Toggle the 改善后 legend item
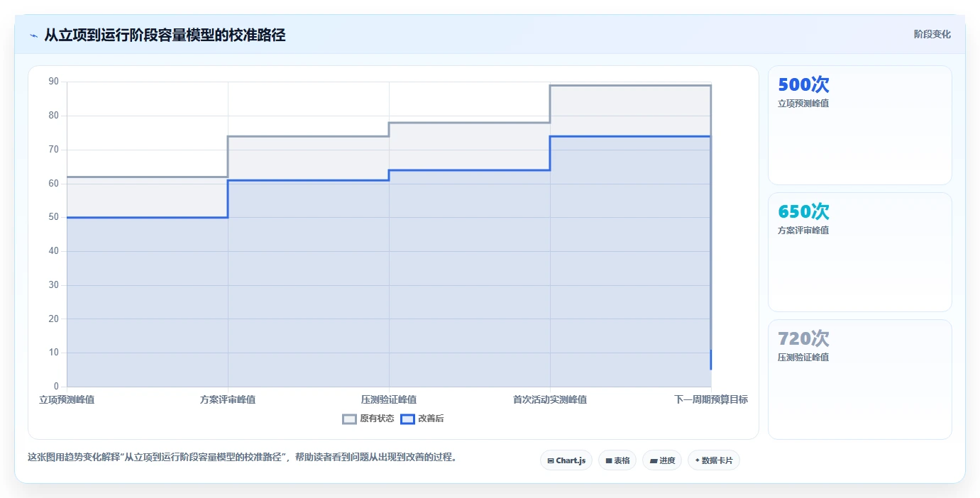 422,419
